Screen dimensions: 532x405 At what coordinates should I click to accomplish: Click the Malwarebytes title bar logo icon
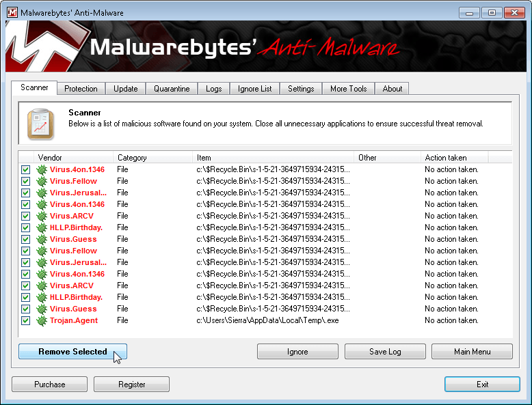click(12, 13)
